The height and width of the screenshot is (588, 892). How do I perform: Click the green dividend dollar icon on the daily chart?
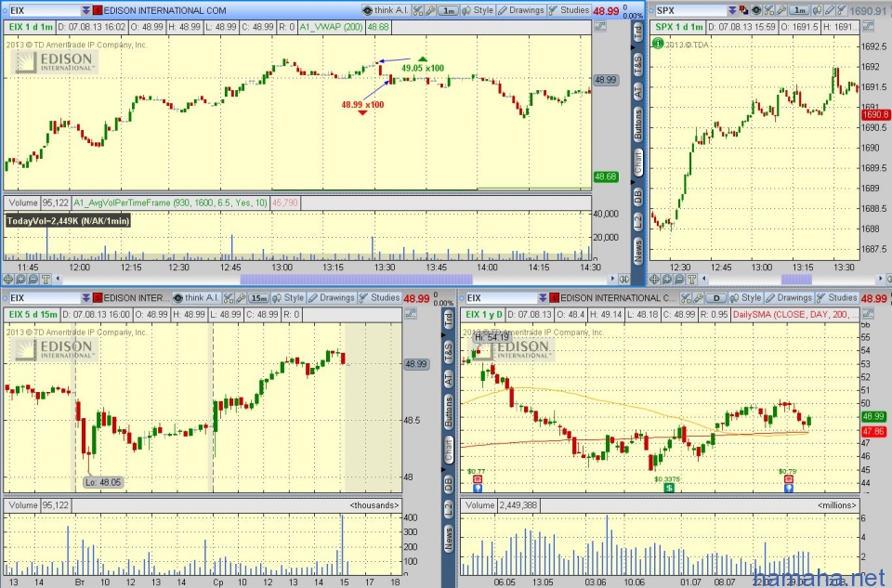coord(669,488)
